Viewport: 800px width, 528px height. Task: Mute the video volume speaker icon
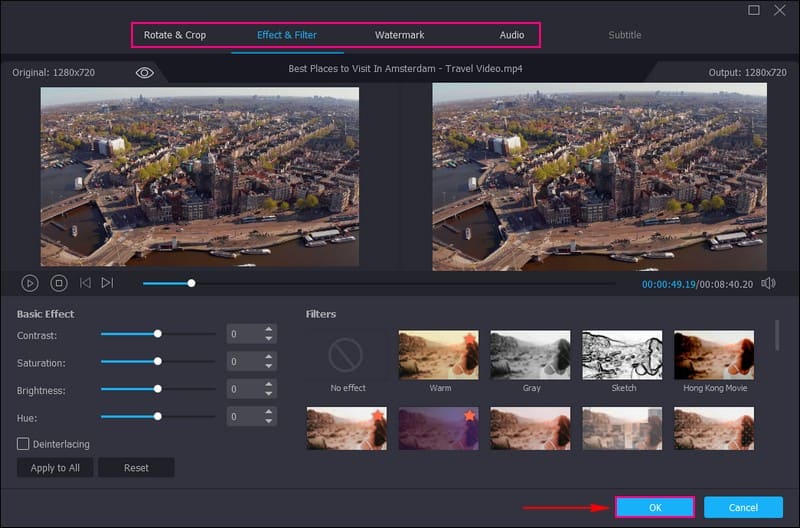click(x=768, y=283)
